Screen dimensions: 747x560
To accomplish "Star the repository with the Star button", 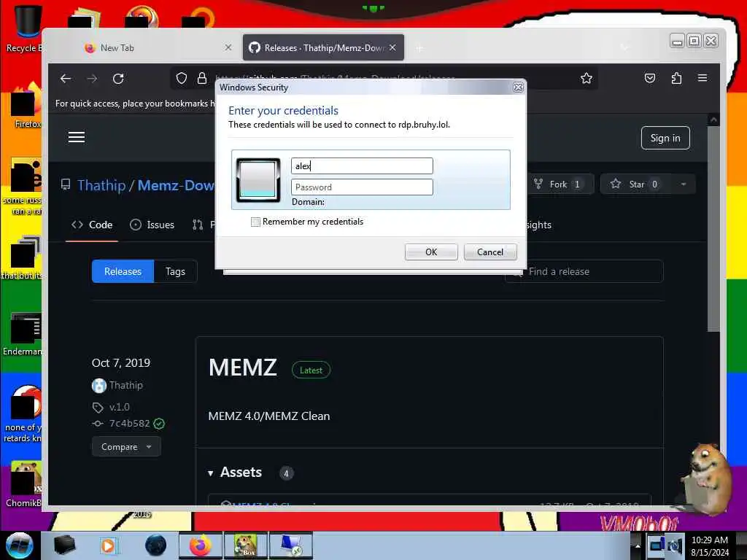I will click(636, 184).
